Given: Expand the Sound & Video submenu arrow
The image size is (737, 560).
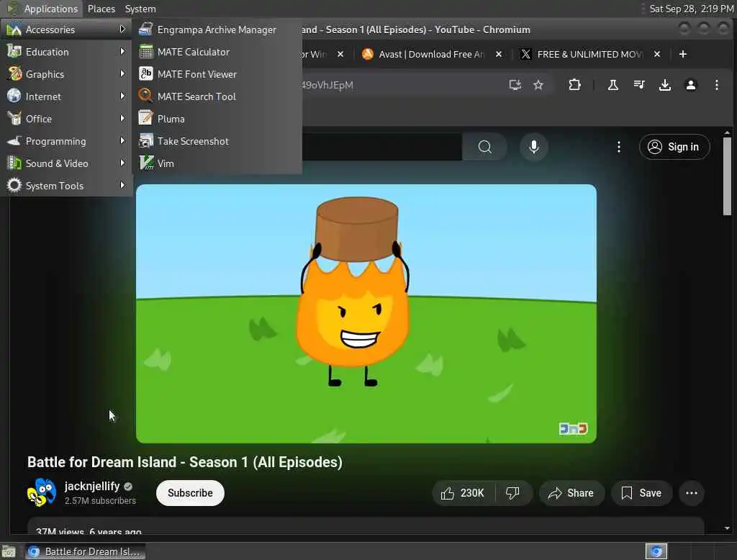Looking at the screenshot, I should coord(122,163).
